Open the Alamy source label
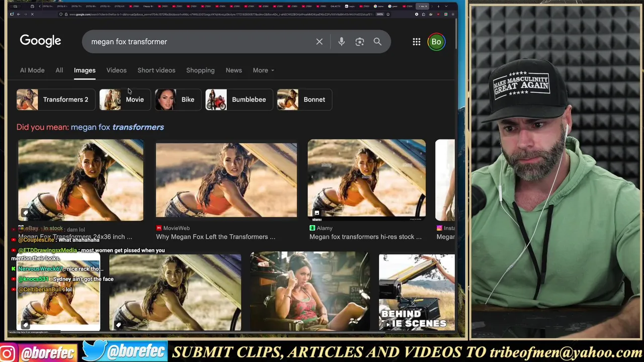644x362 pixels. click(325, 228)
